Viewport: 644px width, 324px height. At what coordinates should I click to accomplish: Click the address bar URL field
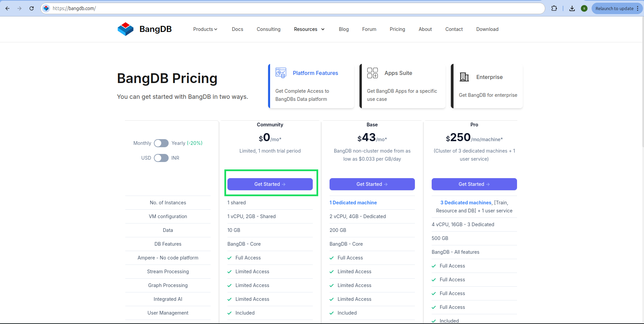[x=292, y=8]
